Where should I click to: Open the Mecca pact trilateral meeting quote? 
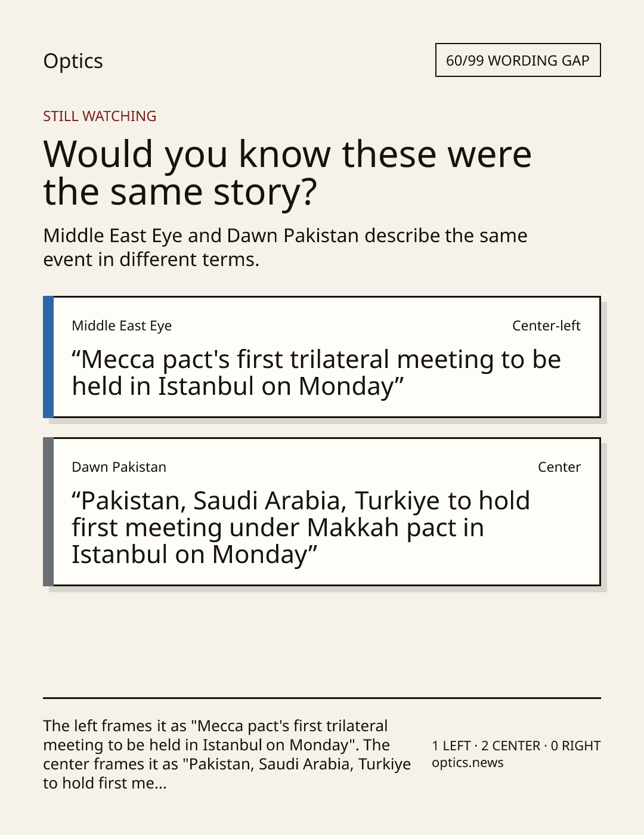(x=316, y=373)
